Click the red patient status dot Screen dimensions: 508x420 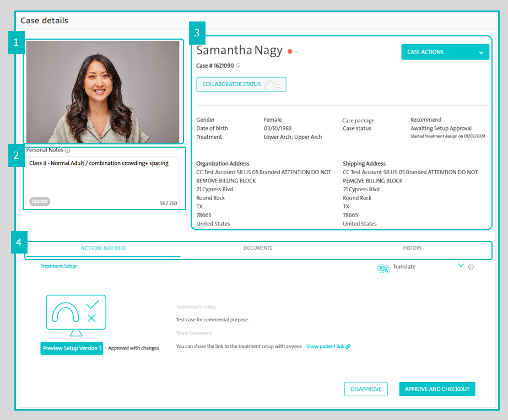[x=290, y=51]
